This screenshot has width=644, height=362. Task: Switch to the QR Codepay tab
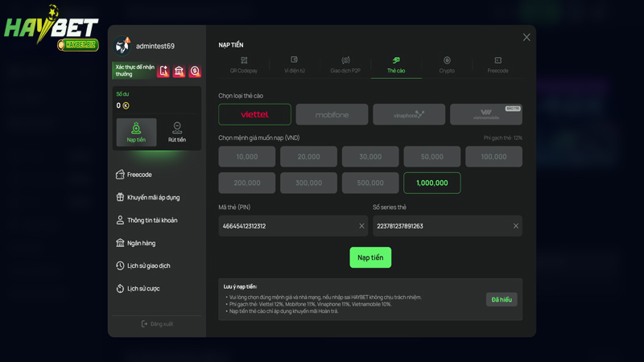(x=244, y=65)
